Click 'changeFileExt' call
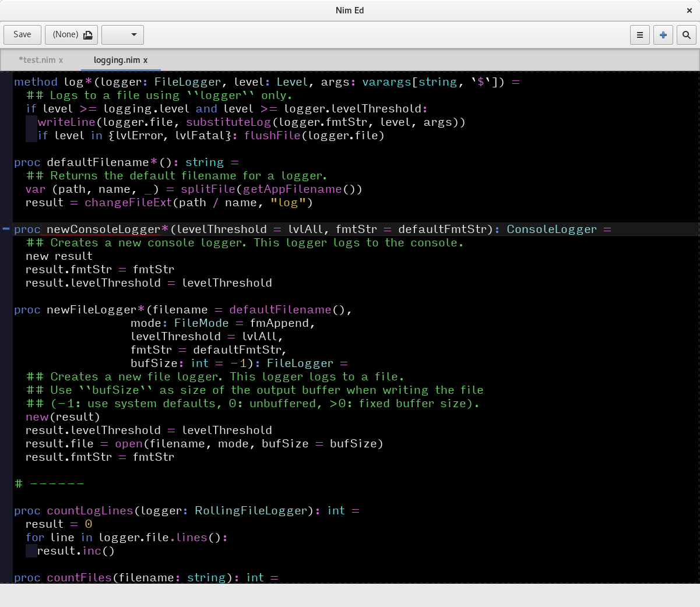Image resolution: width=700 pixels, height=607 pixels. point(128,203)
